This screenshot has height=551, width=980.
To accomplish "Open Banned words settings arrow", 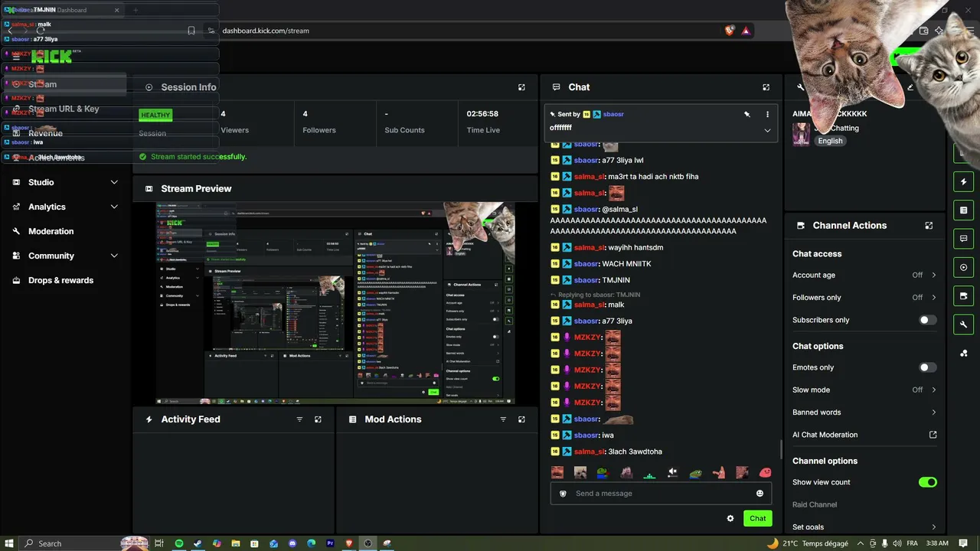I will pyautogui.click(x=934, y=412).
